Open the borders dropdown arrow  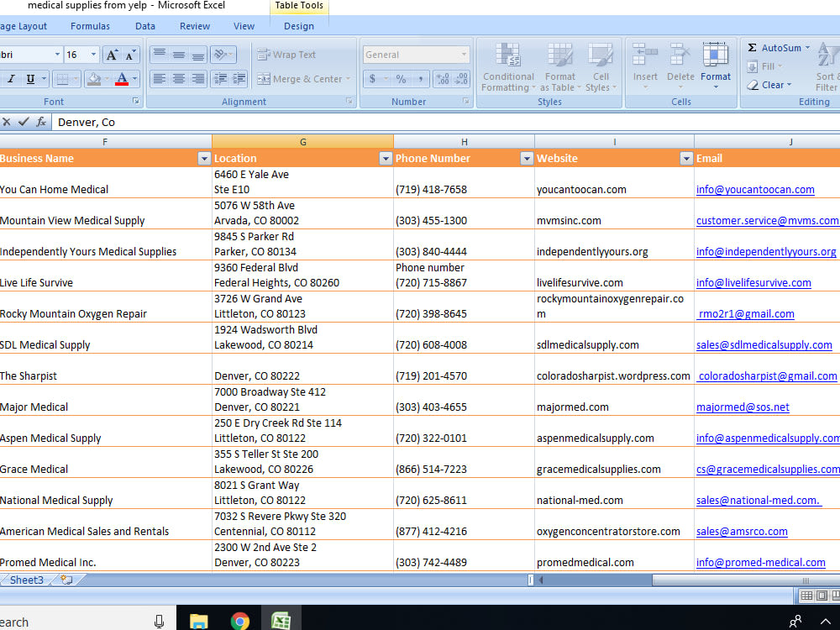click(76, 79)
